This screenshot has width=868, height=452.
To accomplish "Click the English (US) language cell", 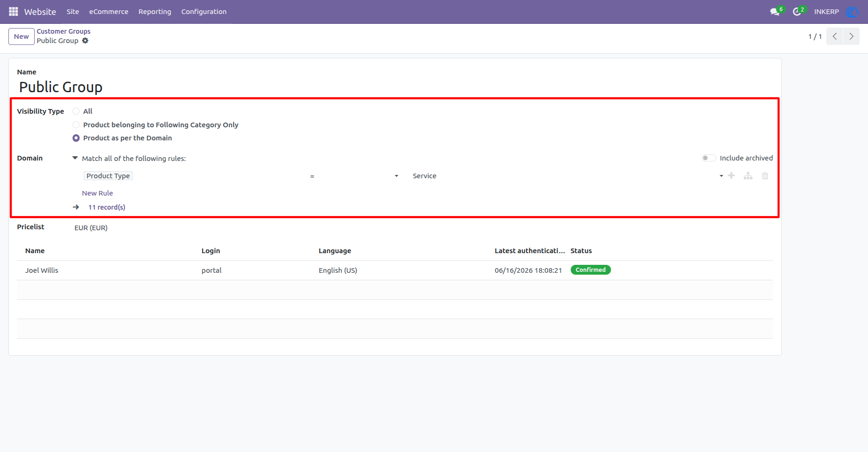I will (338, 270).
